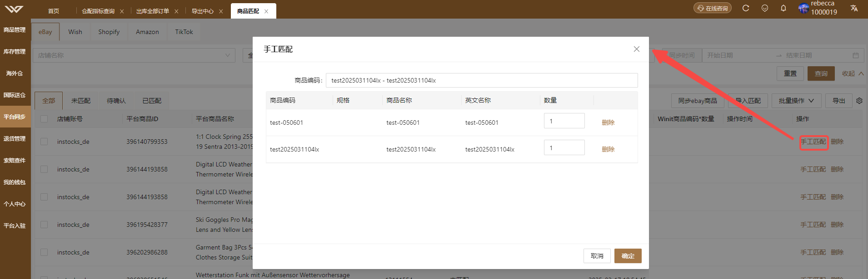Switch to the 导出中心 tab
The image size is (868, 279).
202,11
